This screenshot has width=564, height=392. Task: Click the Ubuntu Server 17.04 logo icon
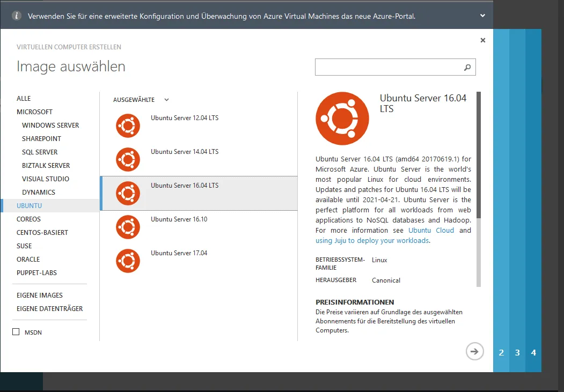click(128, 261)
